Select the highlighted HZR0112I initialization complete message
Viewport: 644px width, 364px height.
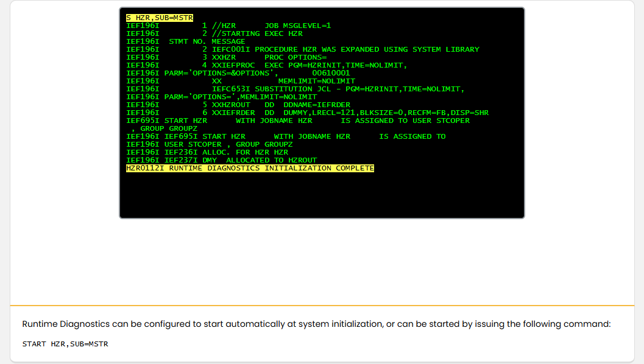(250, 168)
